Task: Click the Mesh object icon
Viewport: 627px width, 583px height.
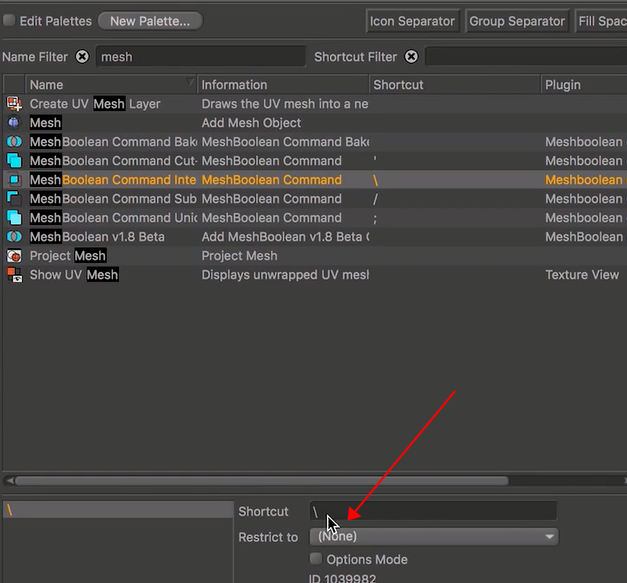Action: 14,123
